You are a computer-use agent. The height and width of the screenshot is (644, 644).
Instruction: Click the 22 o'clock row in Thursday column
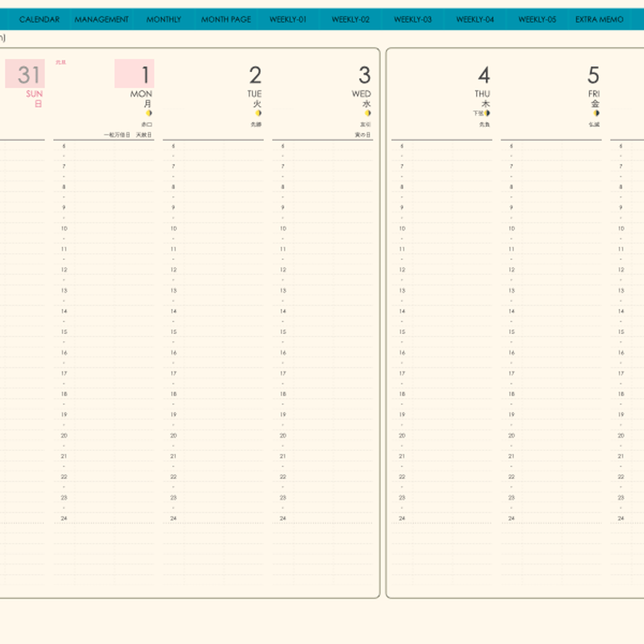pos(442,477)
